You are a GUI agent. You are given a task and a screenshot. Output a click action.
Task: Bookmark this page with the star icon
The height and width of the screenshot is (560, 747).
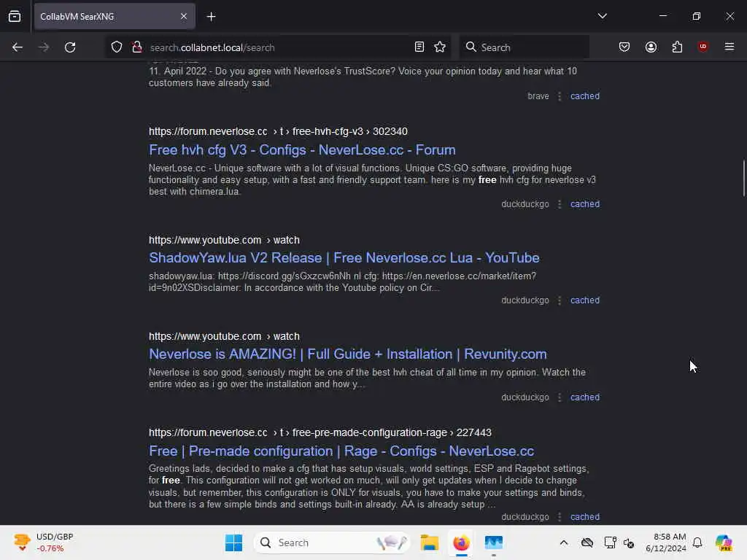440,47
